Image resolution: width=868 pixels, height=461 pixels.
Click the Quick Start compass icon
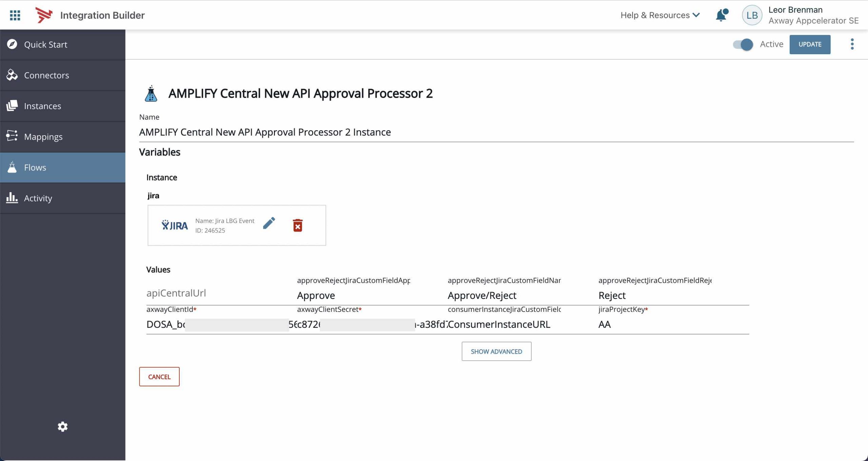tap(12, 44)
